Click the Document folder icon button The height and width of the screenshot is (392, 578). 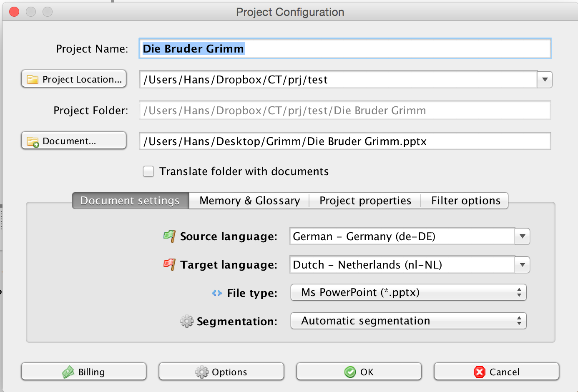tap(74, 141)
